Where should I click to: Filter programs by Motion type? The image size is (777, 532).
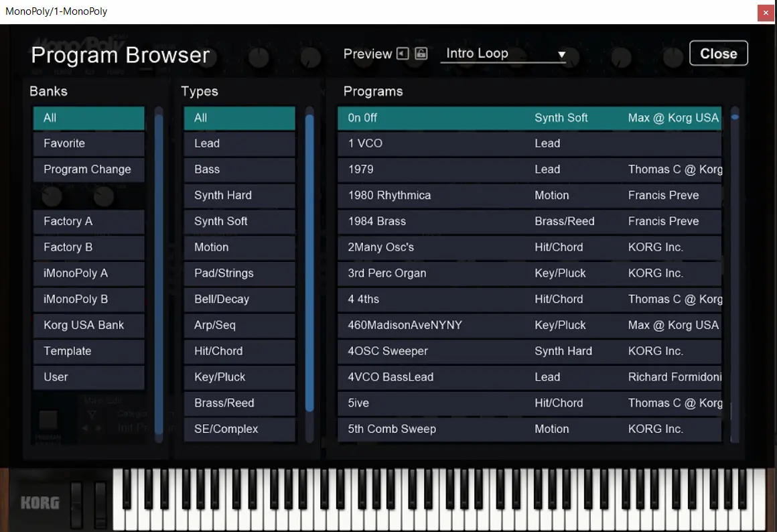pos(239,247)
